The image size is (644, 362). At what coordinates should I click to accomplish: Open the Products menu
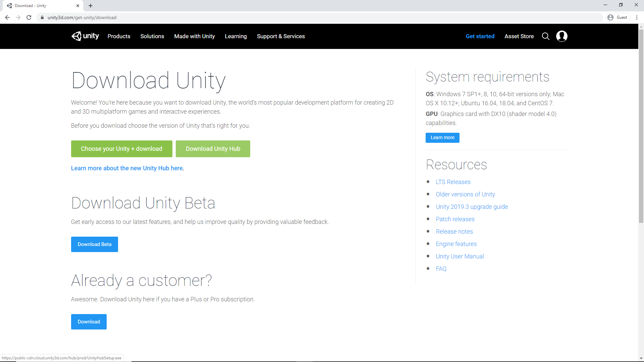point(119,36)
